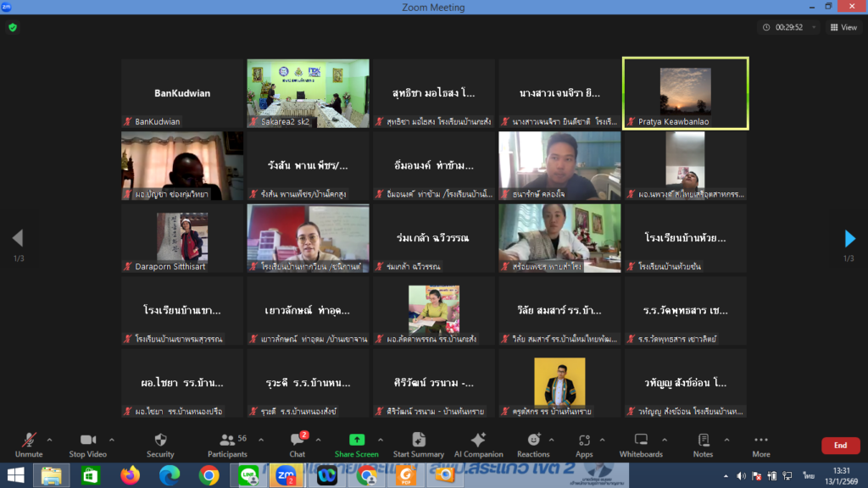Open the Security shield options
This screenshot has height=488, width=868.
tap(160, 445)
